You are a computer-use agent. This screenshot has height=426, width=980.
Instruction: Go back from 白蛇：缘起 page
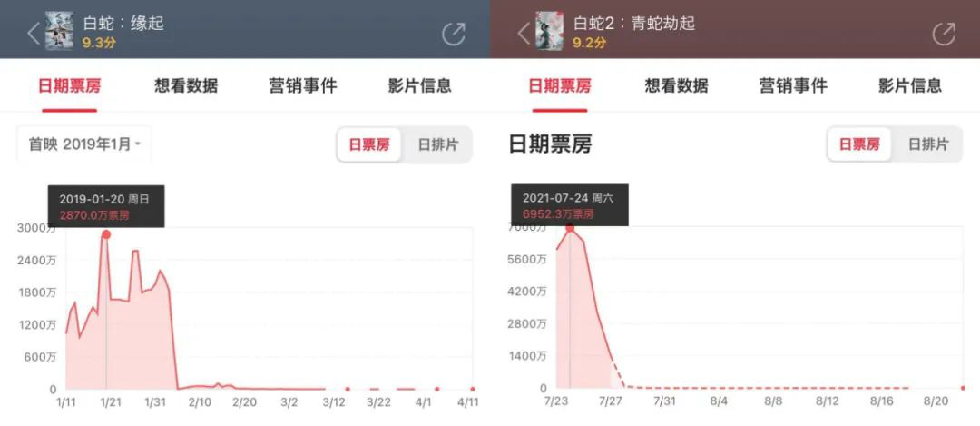(x=34, y=35)
